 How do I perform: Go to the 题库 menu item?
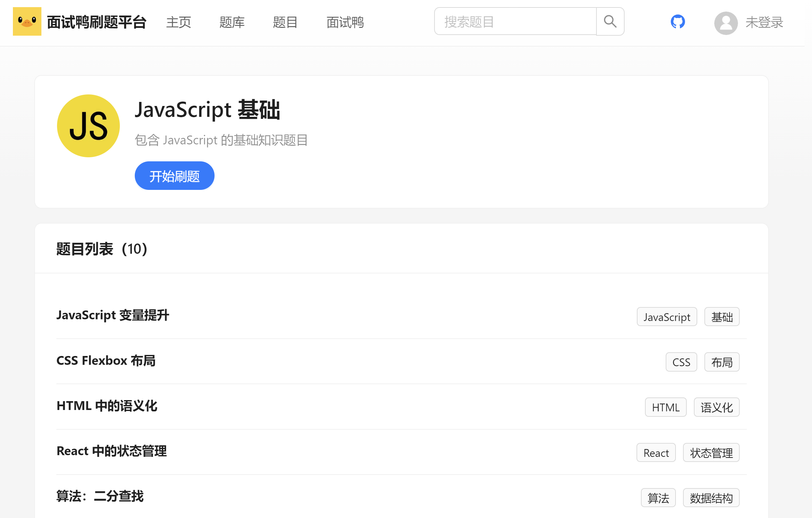tap(232, 22)
